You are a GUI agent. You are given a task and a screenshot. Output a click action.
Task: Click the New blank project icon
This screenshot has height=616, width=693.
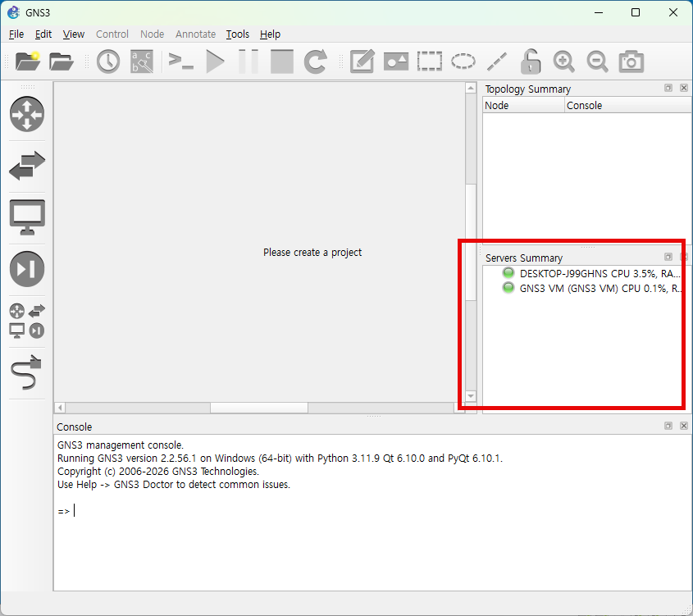[x=27, y=62]
